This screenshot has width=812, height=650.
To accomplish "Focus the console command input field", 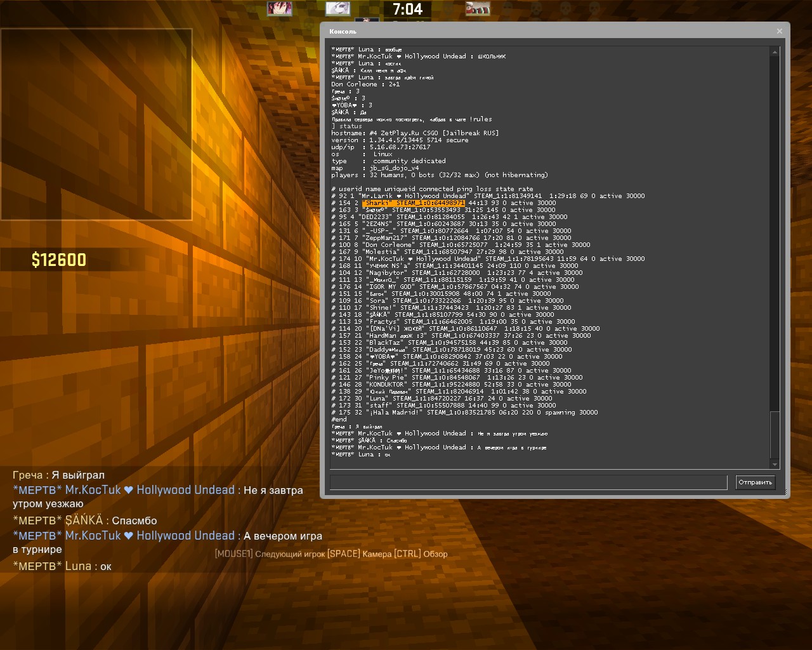I will (x=528, y=482).
